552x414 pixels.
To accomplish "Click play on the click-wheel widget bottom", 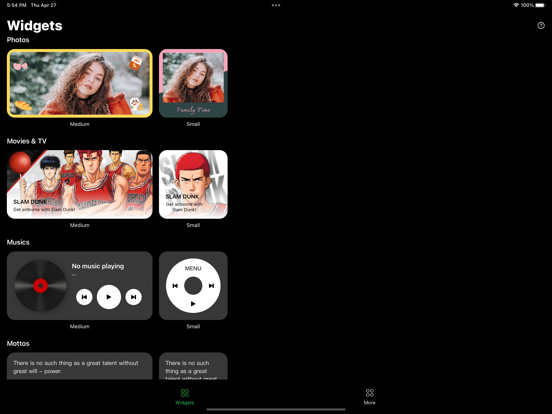I will click(x=193, y=303).
